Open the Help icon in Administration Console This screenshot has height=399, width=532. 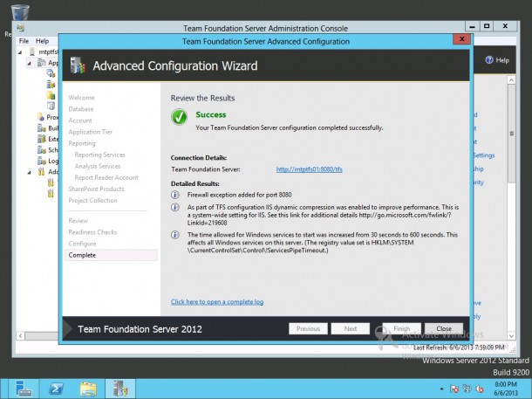pos(489,60)
